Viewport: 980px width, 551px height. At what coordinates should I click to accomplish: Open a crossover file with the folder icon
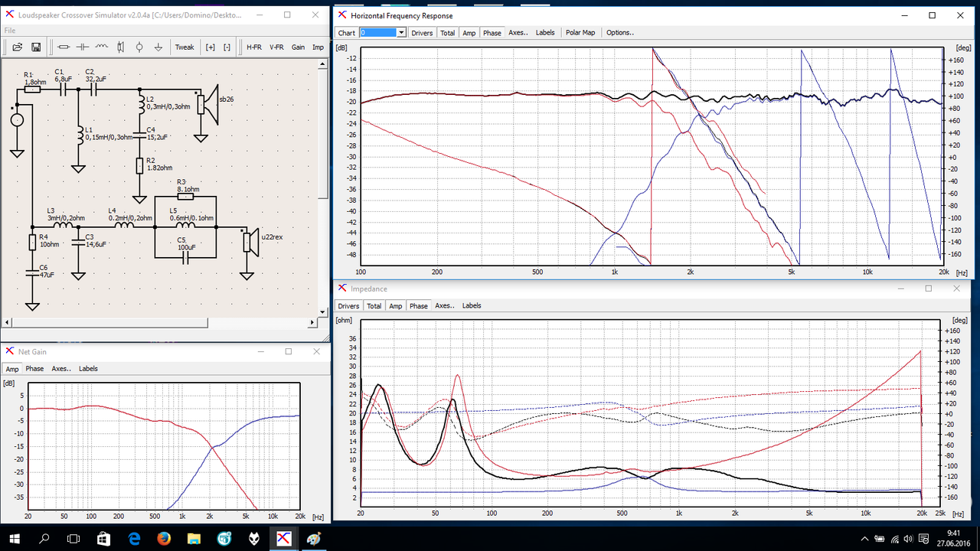[x=17, y=47]
